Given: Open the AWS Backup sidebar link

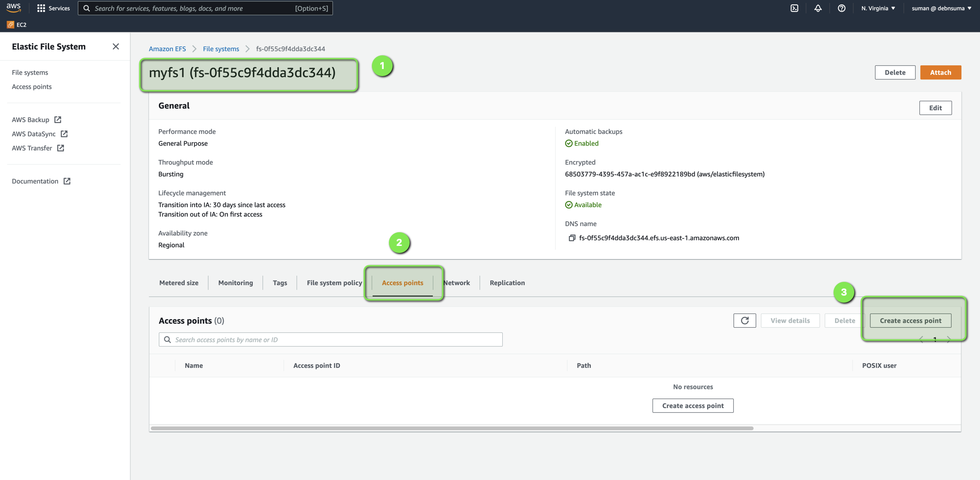Looking at the screenshot, I should click(30, 120).
